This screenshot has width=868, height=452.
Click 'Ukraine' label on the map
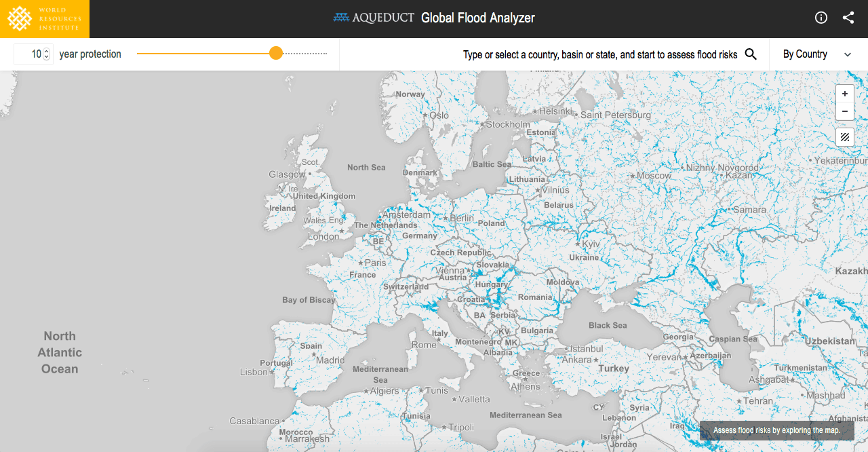pyautogui.click(x=584, y=258)
